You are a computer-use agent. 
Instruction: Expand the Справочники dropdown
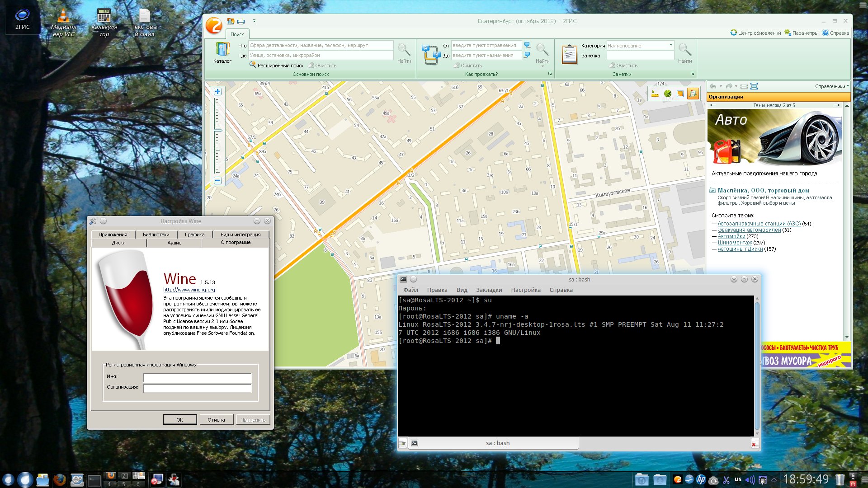(x=832, y=86)
